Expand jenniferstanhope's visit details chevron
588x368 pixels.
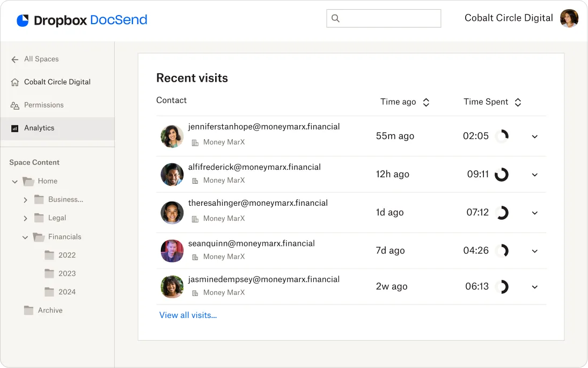click(534, 136)
